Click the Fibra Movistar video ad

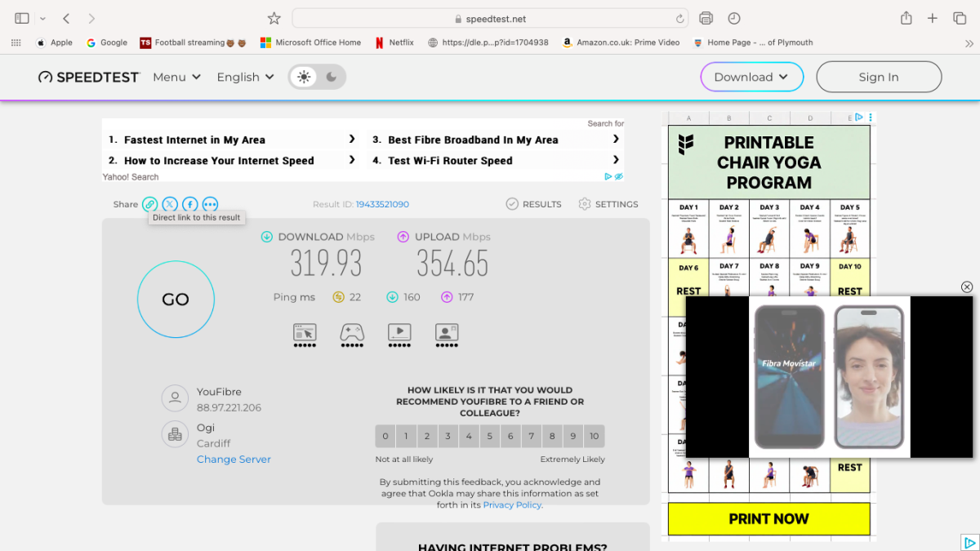click(x=830, y=376)
